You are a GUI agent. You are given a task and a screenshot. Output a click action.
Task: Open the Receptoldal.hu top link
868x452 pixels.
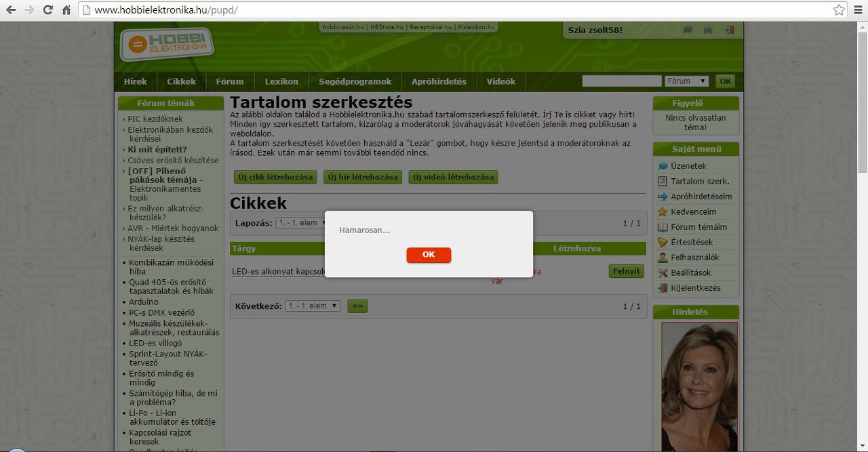431,28
